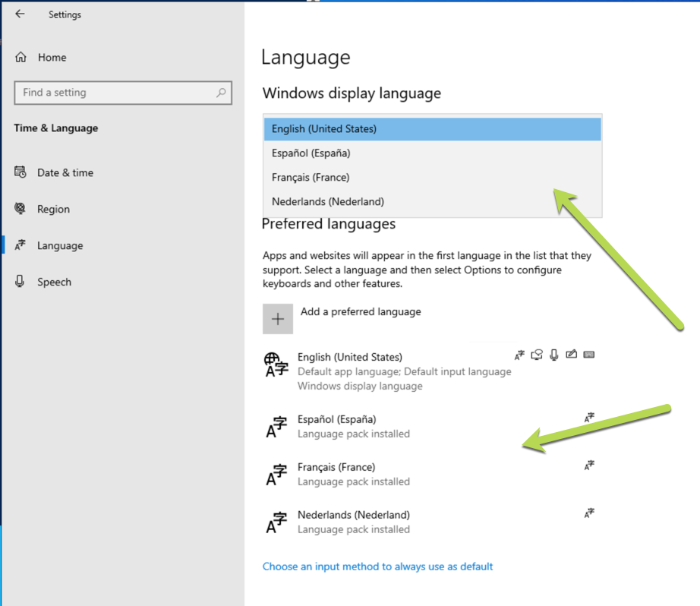This screenshot has height=606, width=700.
Task: Select Français (France) in preferred languages list
Action: point(428,474)
